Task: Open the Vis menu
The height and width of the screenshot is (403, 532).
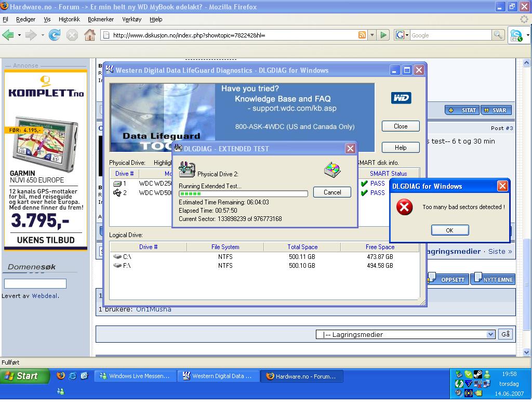Action: tap(47, 19)
